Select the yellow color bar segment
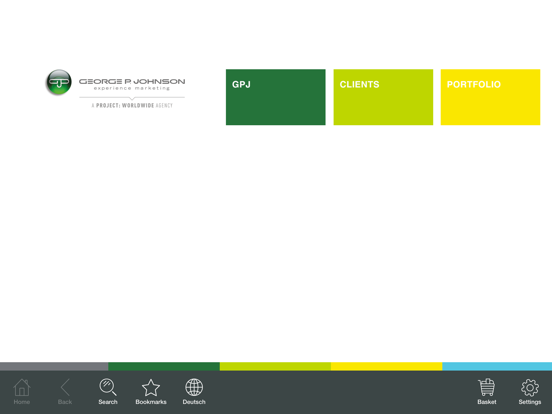 coord(387,366)
